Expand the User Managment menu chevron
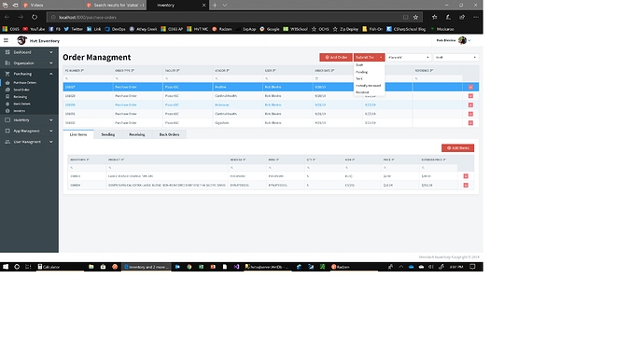Screen dimensions: 644x362 [x=51, y=142]
